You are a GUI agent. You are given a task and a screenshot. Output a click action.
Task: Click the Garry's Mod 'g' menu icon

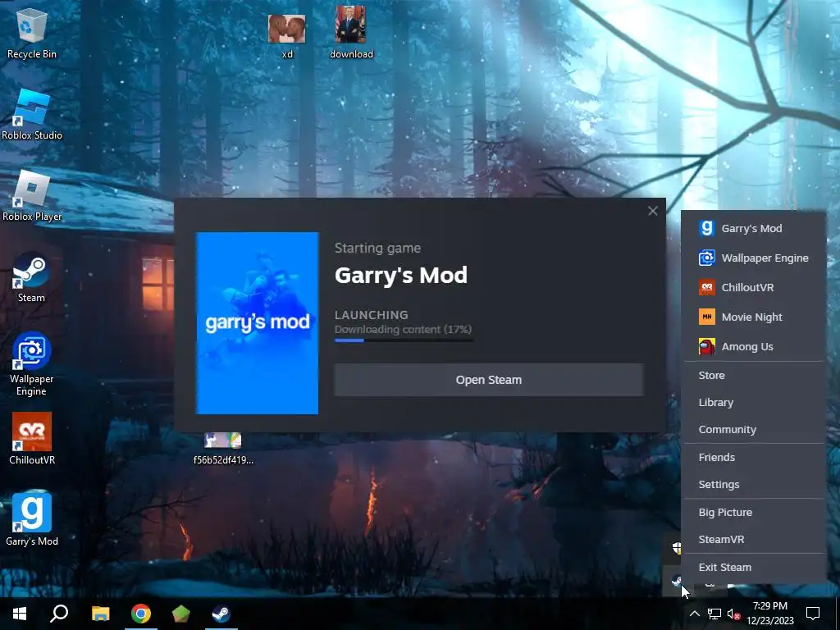click(x=706, y=228)
